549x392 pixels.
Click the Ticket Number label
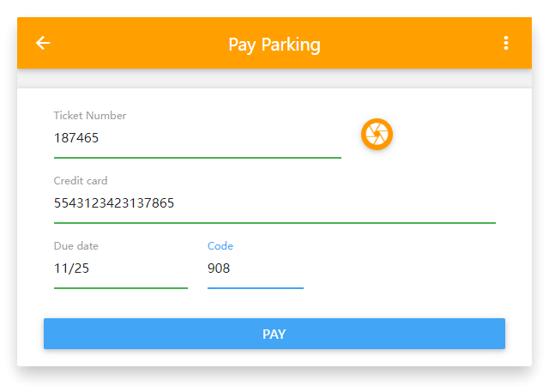pos(89,116)
